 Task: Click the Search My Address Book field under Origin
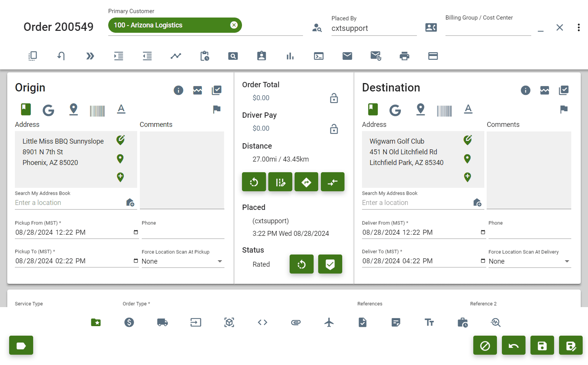(61, 202)
